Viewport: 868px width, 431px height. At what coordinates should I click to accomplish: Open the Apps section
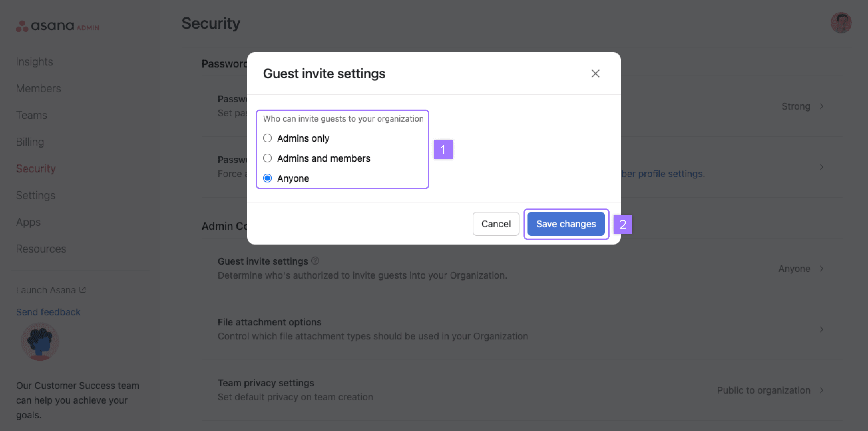(x=28, y=222)
